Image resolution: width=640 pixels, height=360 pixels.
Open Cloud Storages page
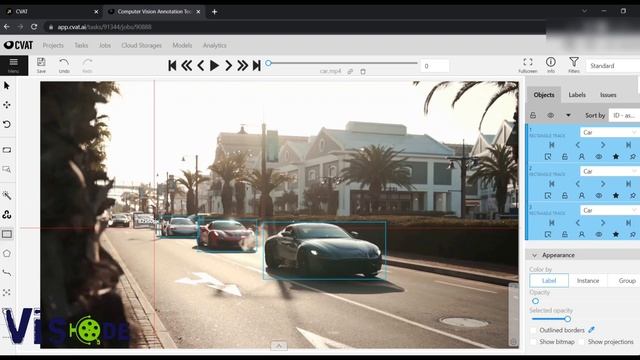pos(142,45)
